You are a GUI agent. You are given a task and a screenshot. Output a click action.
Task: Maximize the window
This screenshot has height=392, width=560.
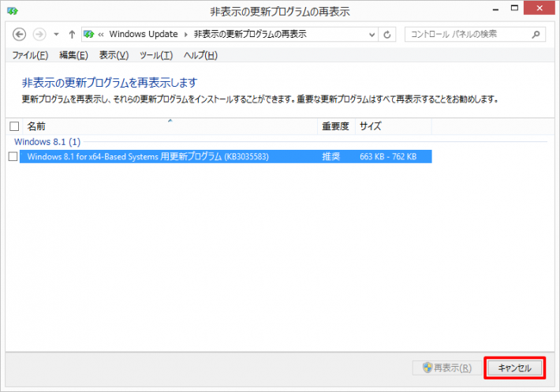514,8
